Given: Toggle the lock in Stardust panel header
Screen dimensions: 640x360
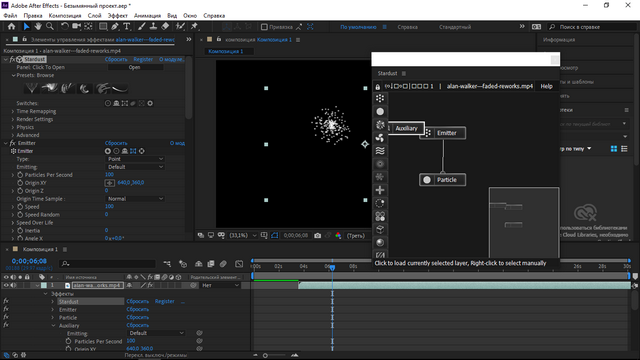Looking at the screenshot, I should [x=378, y=87].
